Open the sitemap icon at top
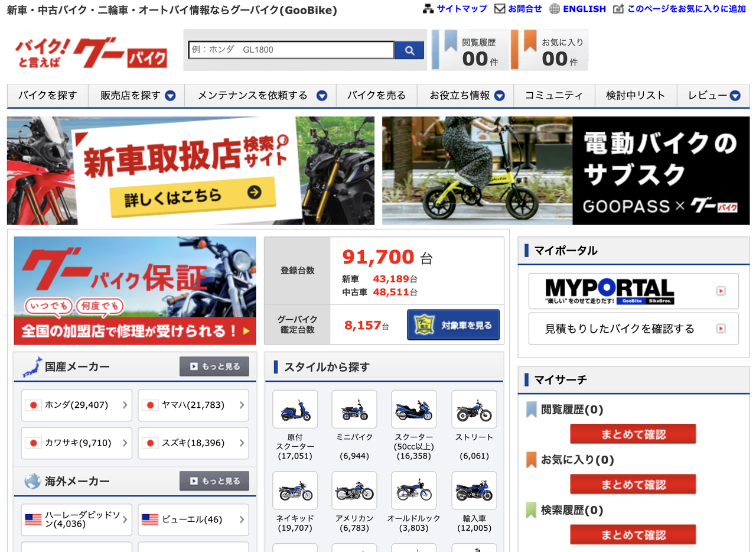This screenshot has height=552, width=756. [428, 9]
